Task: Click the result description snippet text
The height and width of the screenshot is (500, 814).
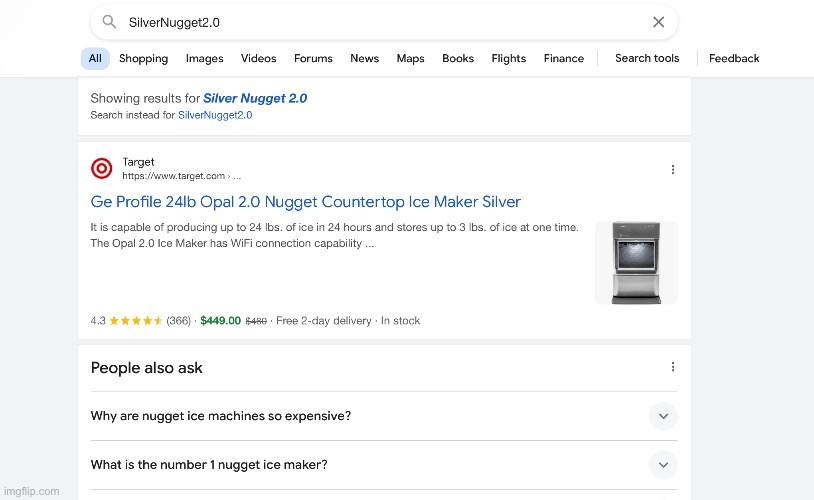Action: pyautogui.click(x=334, y=235)
